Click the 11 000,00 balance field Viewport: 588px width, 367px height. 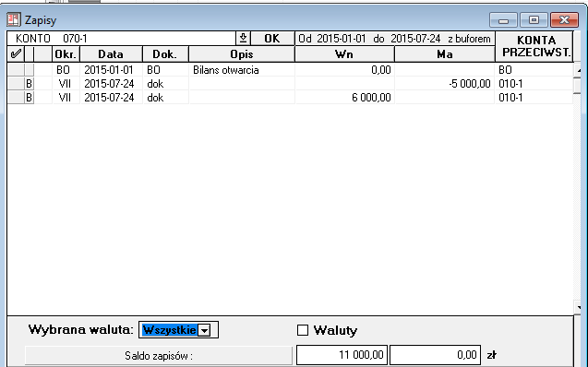[x=342, y=355]
